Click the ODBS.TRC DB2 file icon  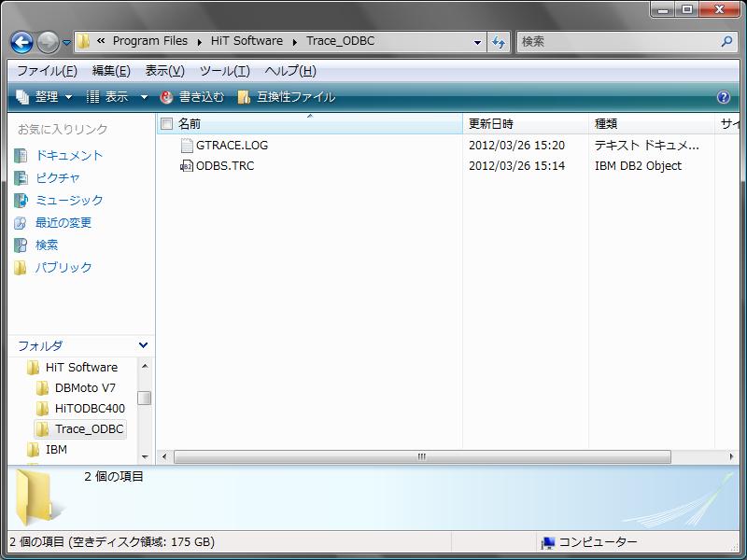[186, 166]
